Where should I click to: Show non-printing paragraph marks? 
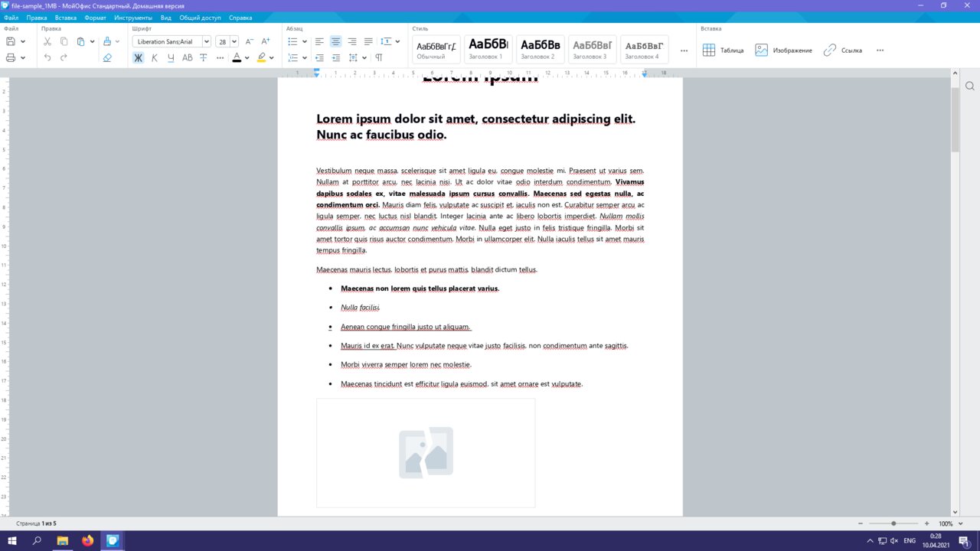(x=379, y=57)
